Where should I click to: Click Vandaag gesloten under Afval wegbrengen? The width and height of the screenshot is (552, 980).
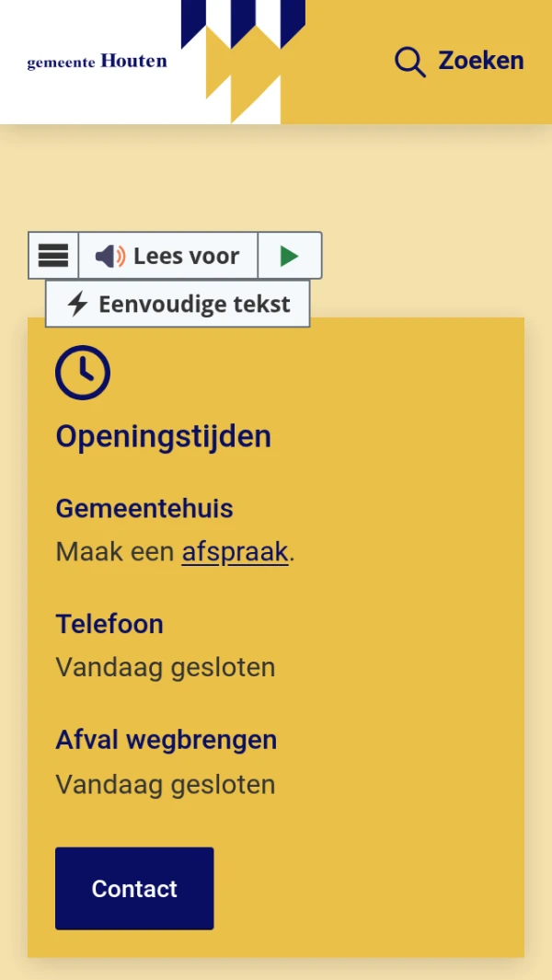coord(166,785)
